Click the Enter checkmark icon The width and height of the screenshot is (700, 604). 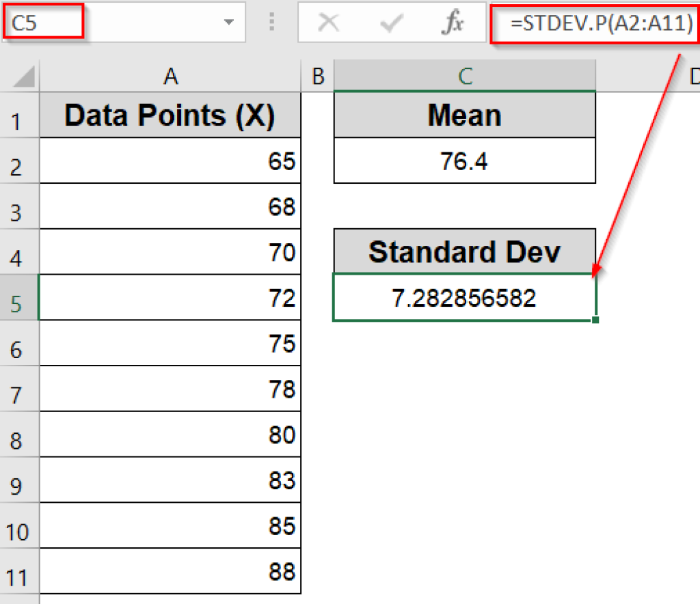[x=390, y=23]
